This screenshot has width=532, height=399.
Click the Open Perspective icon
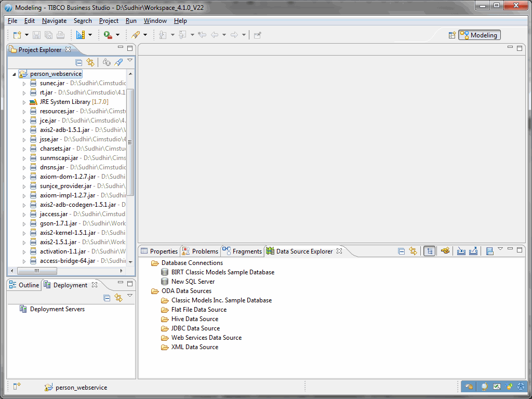(x=452, y=35)
